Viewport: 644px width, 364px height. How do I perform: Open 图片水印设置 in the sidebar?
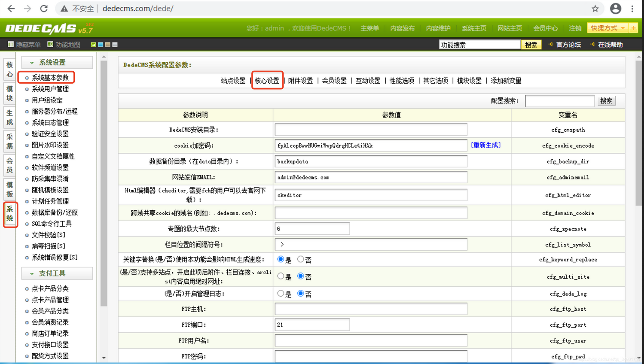coord(50,145)
